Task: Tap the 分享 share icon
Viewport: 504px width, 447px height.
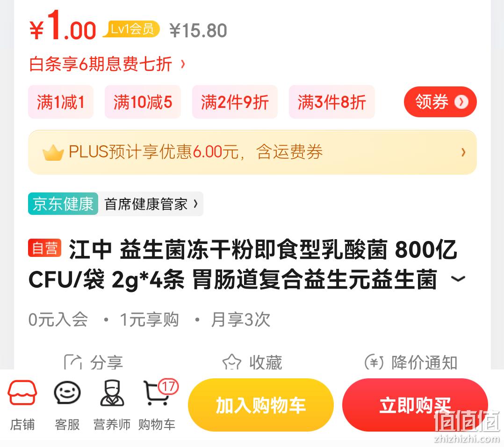Action: click(73, 362)
